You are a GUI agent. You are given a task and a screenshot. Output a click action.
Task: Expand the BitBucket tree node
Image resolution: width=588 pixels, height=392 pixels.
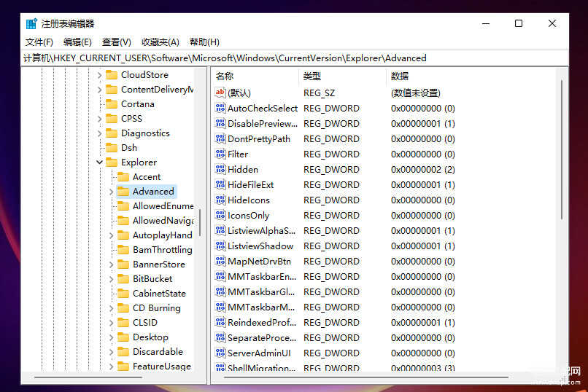pyautogui.click(x=111, y=279)
